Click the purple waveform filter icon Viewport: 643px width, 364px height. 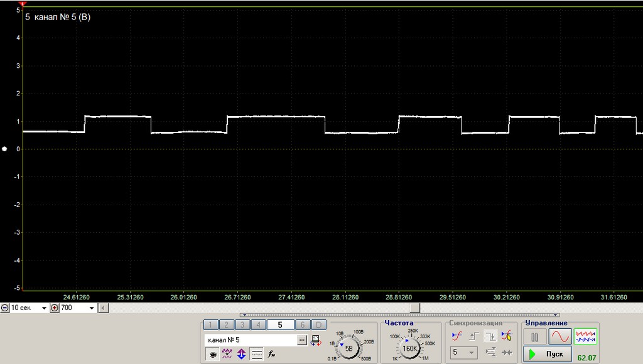(227, 354)
